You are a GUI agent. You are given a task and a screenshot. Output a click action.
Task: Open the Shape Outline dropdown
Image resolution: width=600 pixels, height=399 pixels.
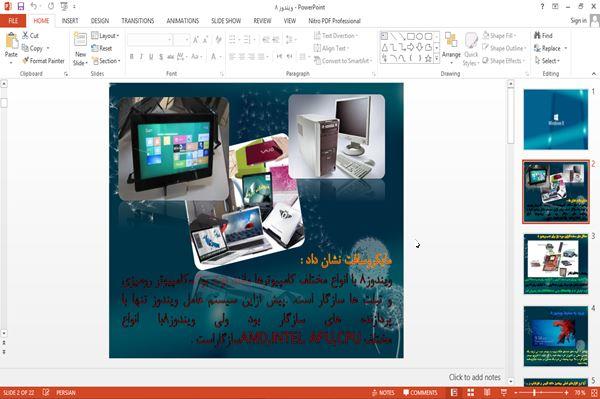point(504,48)
